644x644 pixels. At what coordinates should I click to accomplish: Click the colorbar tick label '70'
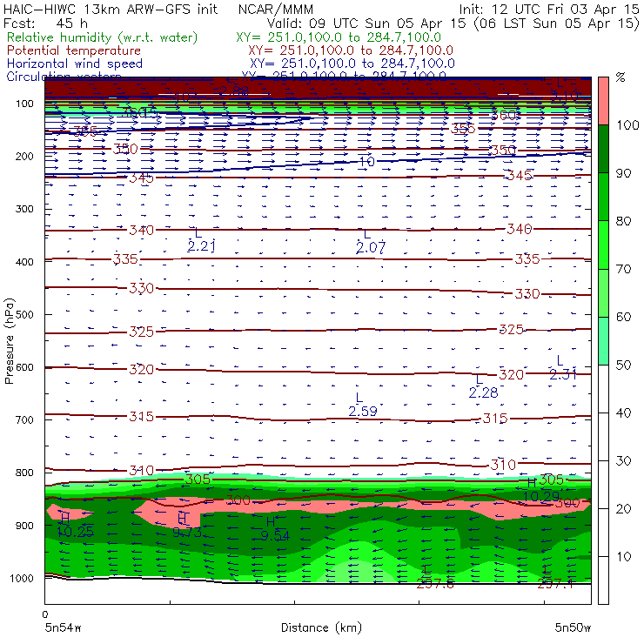coord(623,269)
